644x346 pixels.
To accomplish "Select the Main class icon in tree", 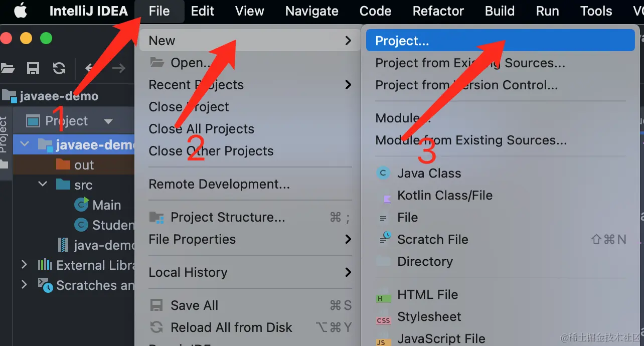I will pyautogui.click(x=81, y=205).
